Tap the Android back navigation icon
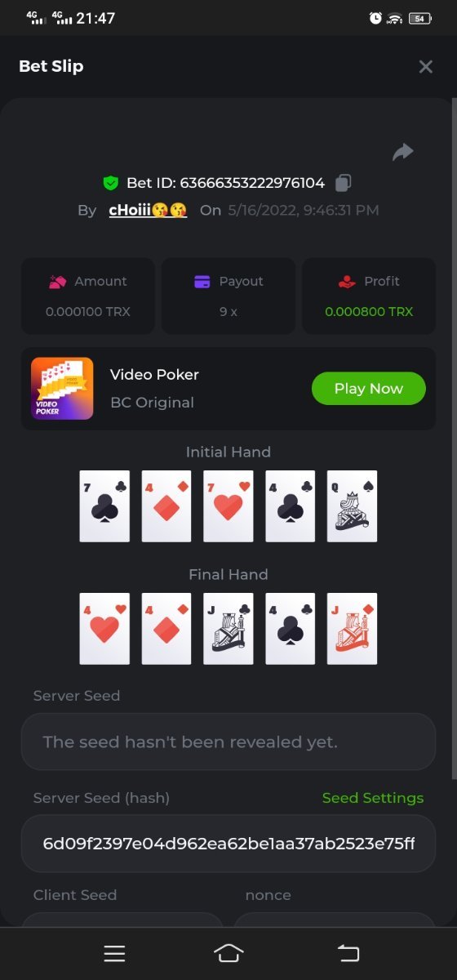Image resolution: width=457 pixels, height=980 pixels. pyautogui.click(x=348, y=953)
